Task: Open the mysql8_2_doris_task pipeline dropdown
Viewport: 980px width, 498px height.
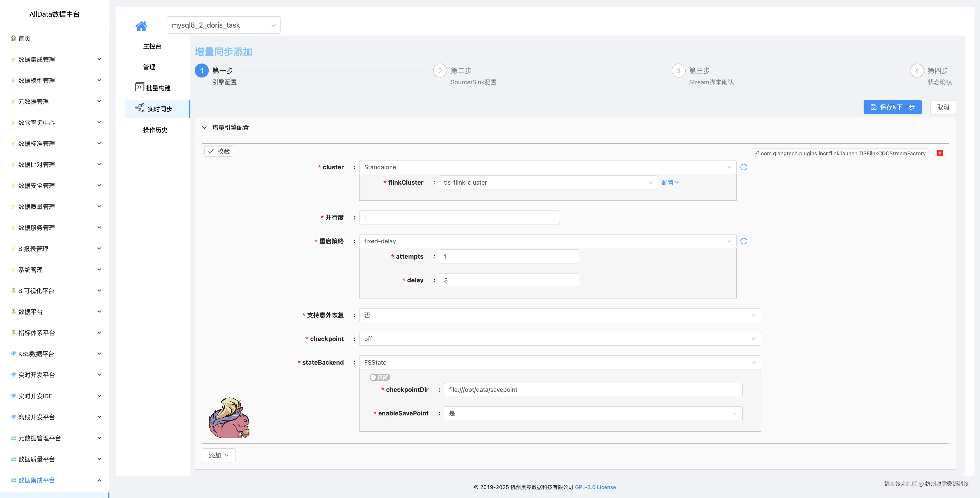Action: tap(223, 25)
